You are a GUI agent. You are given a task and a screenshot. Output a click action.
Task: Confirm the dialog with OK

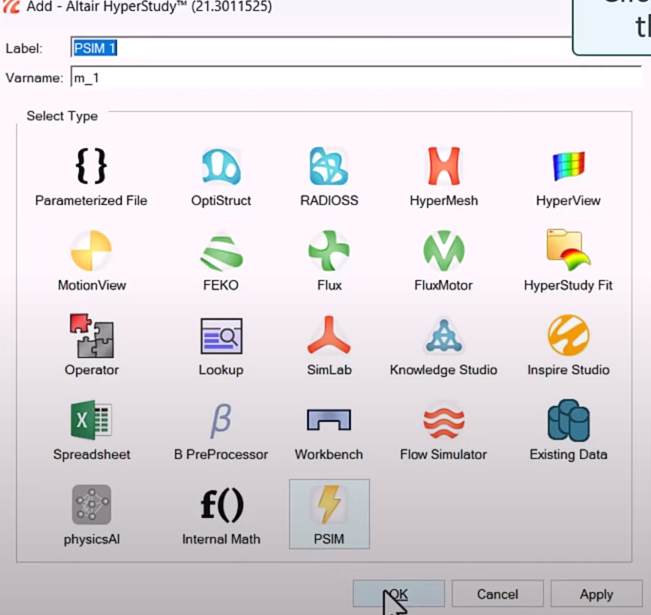(399, 594)
